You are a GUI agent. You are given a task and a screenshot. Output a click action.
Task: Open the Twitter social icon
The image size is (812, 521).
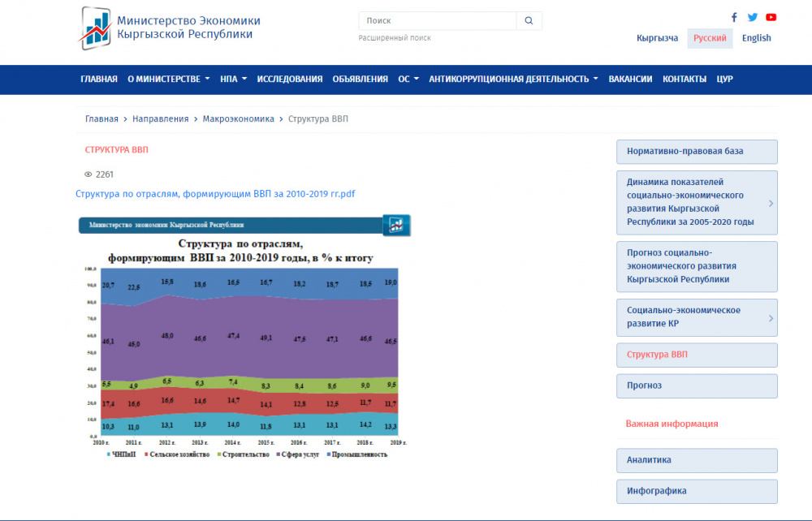[753, 17]
